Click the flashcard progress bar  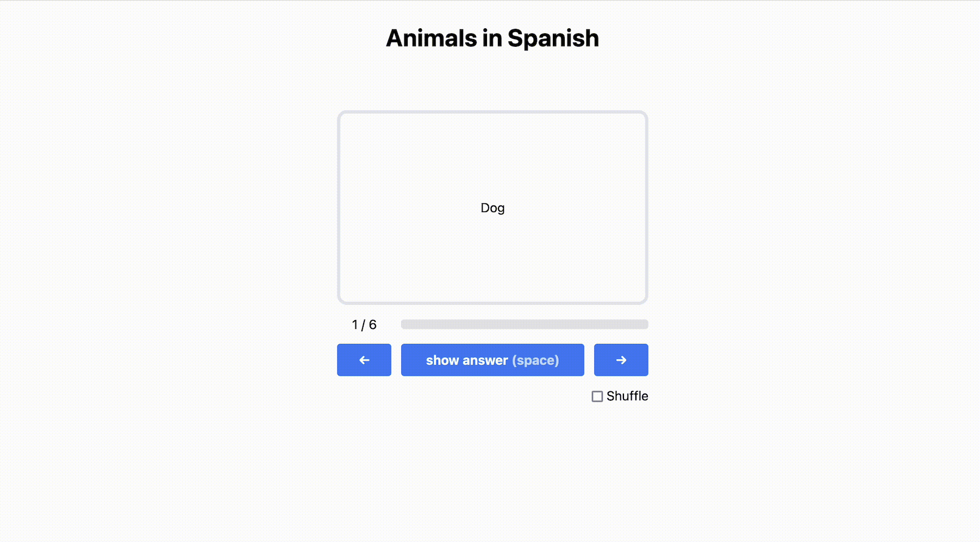524,325
